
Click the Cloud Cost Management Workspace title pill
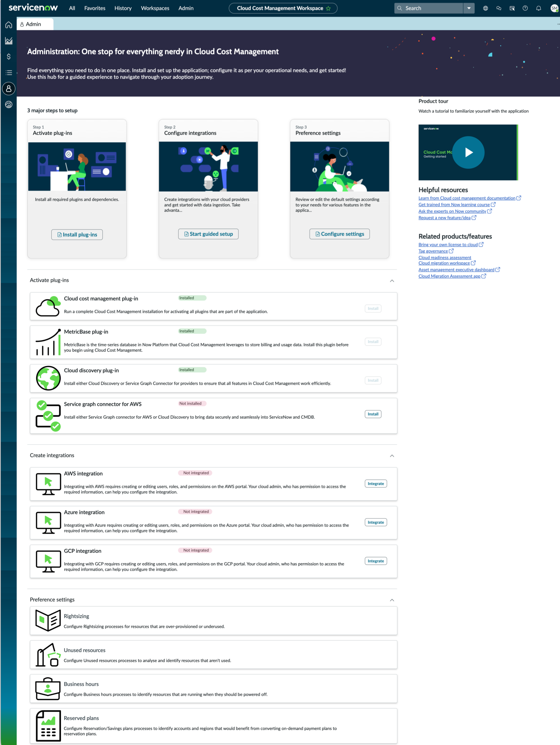click(x=283, y=8)
